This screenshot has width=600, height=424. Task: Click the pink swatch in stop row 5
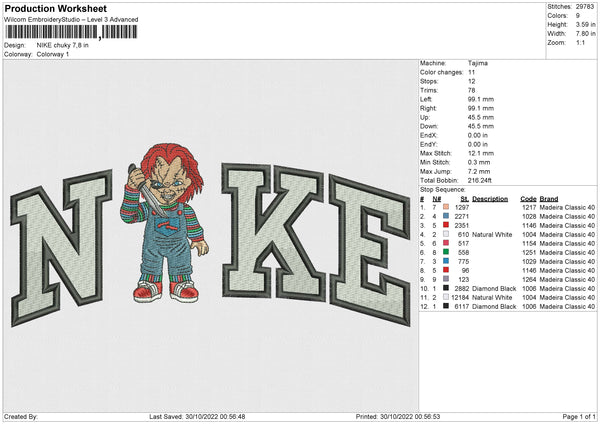tap(445, 243)
